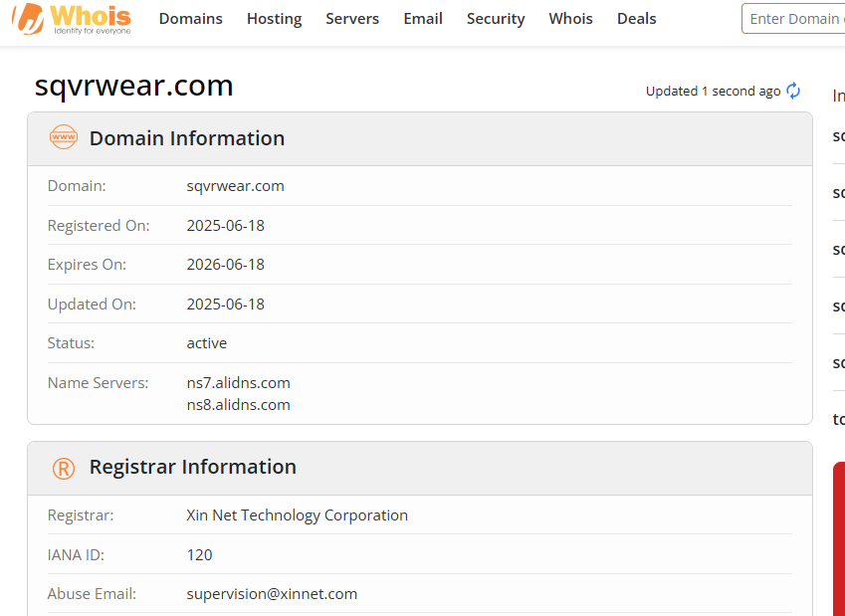
Task: Click the sqvrwear.com page heading
Action: click(133, 86)
